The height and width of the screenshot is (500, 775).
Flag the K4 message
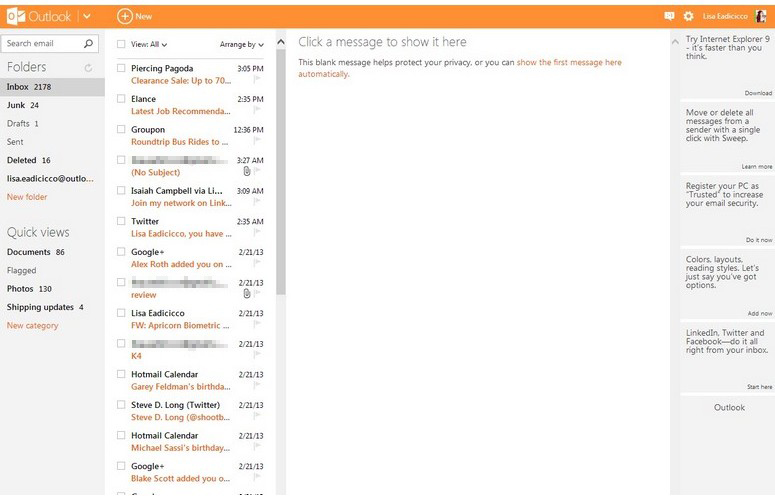pos(257,355)
